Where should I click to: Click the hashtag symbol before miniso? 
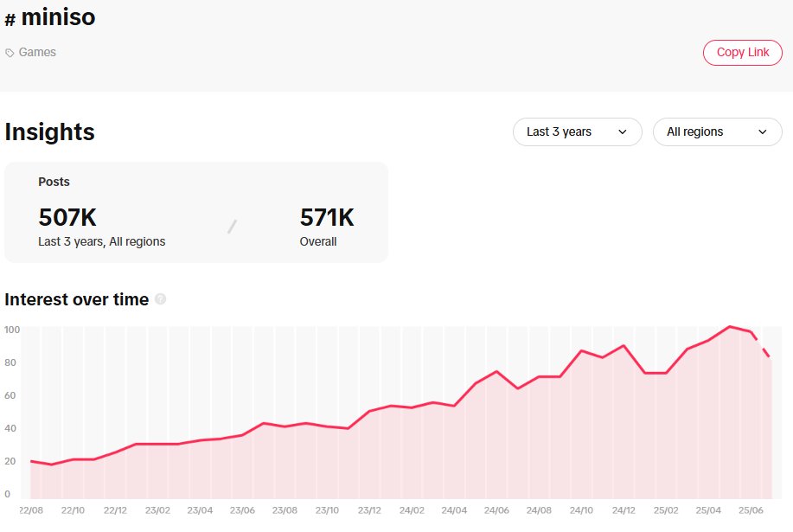10,20
